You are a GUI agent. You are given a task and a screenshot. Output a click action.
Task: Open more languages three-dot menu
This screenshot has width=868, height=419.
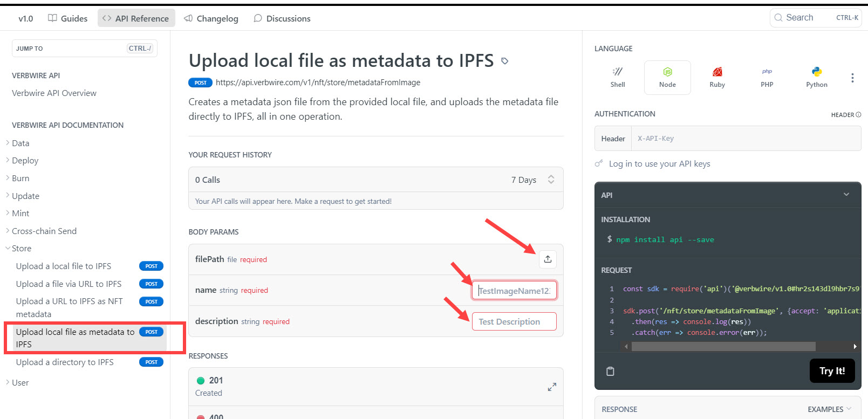[x=852, y=78]
